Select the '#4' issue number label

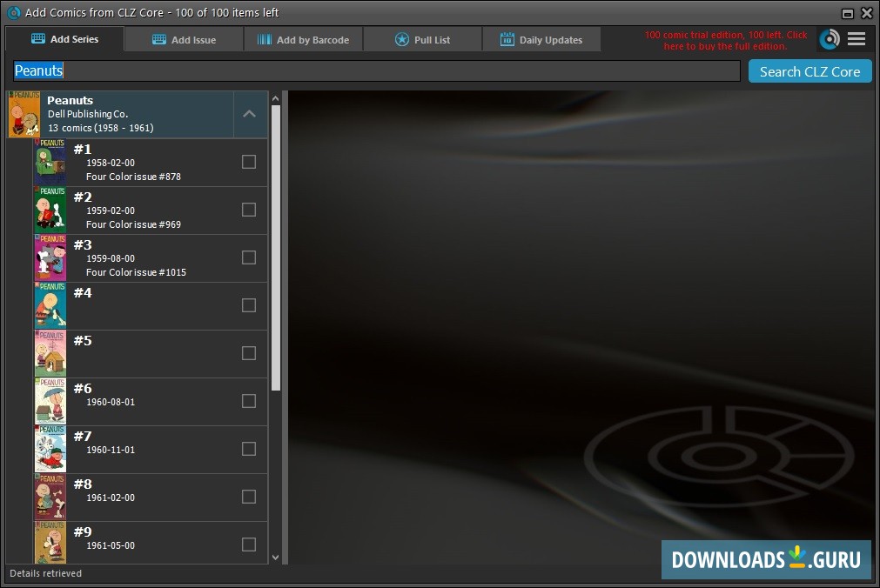[83, 293]
